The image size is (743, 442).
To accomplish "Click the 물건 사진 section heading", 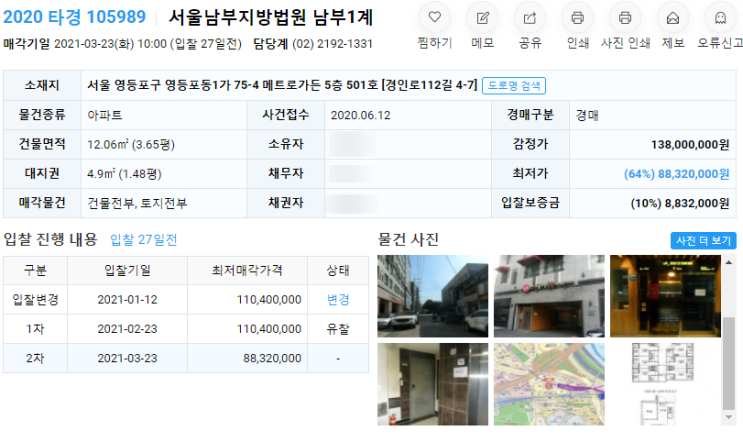I will coord(408,239).
